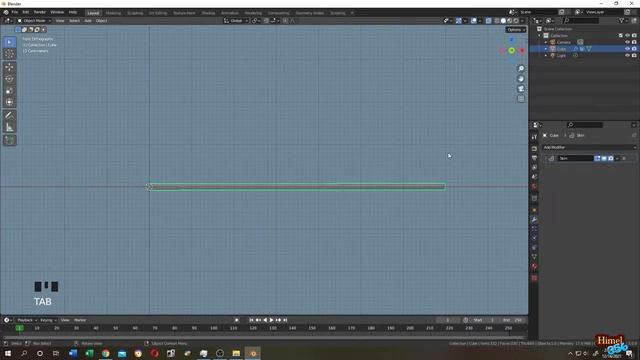Expand the Cube tree item
Viewport: 640px width, 360px height.
(546, 49)
